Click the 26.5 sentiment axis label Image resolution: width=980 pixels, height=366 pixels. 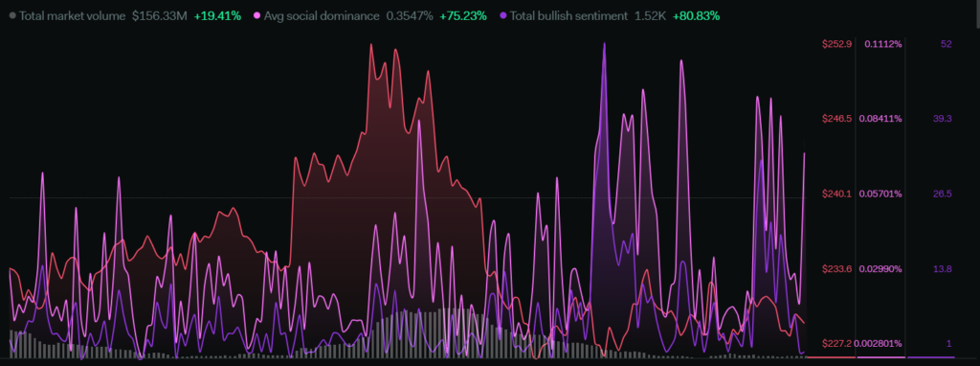click(x=943, y=194)
